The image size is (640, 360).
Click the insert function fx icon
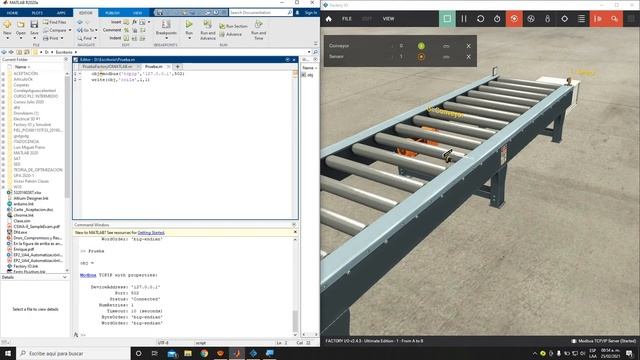coord(134,22)
